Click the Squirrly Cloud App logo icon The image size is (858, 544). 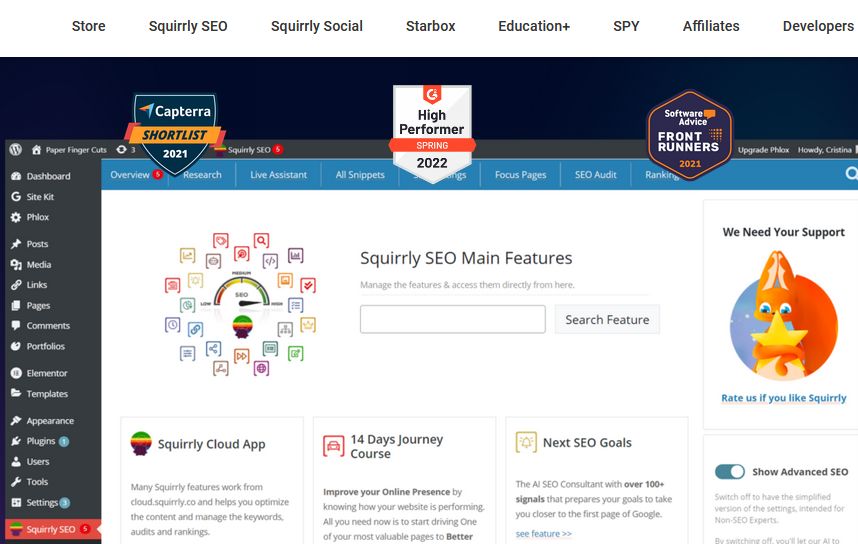pos(141,443)
